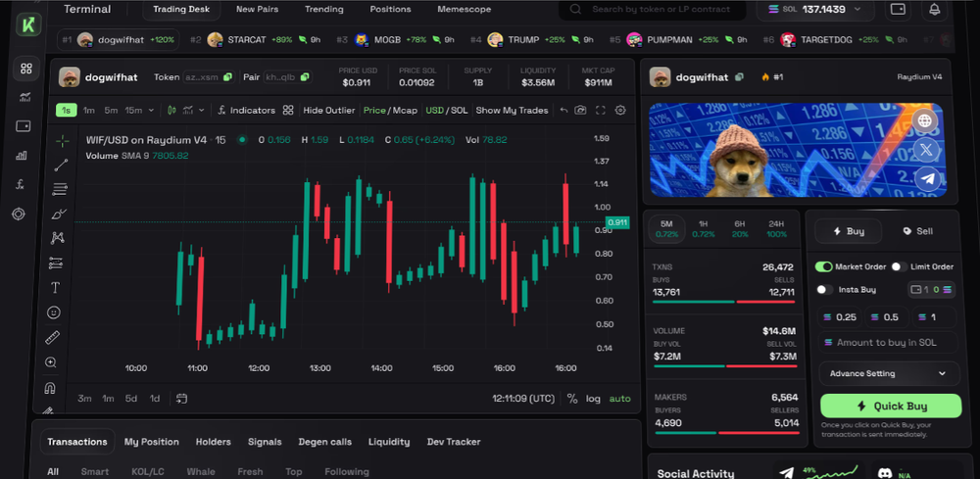This screenshot has height=479, width=980.
Task: Select the brush drawing tool
Action: pos(59,215)
